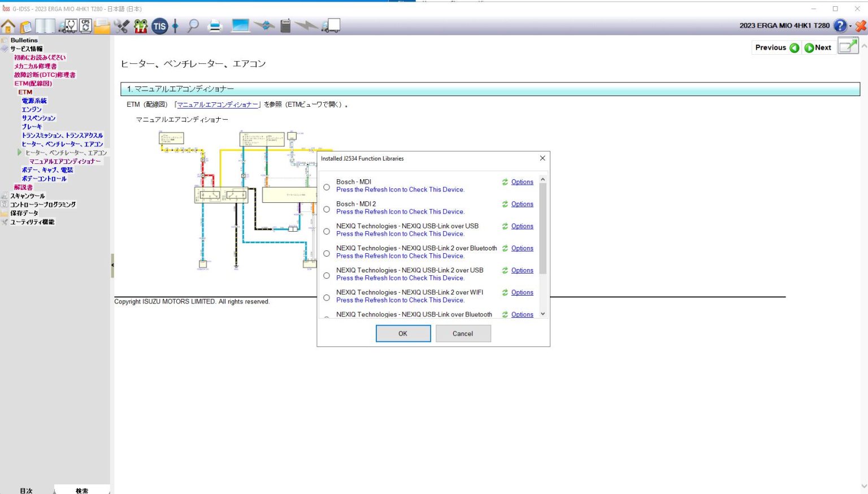Open the 目次 tab
The image size is (868, 494).
pyautogui.click(x=26, y=489)
